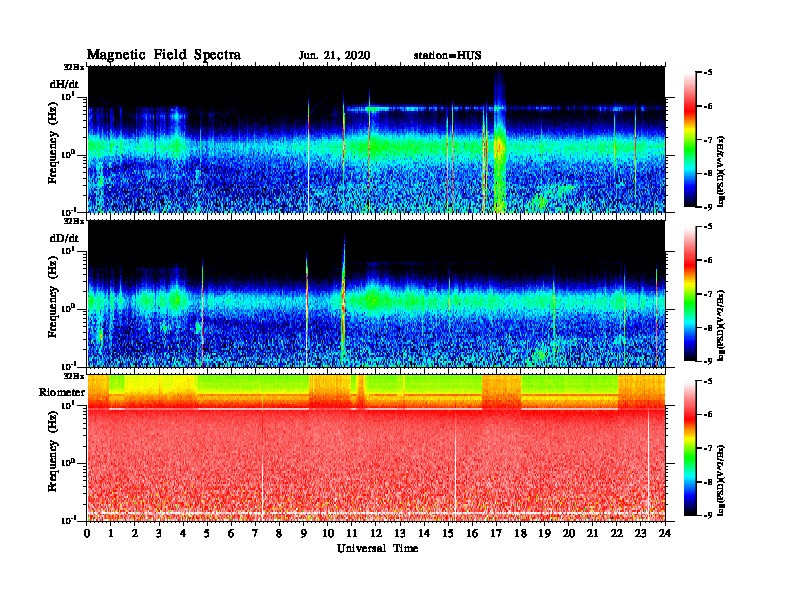The width and height of the screenshot is (792, 612).
Task: Click hour "23" on the Universal Time axis
Action: 641,533
